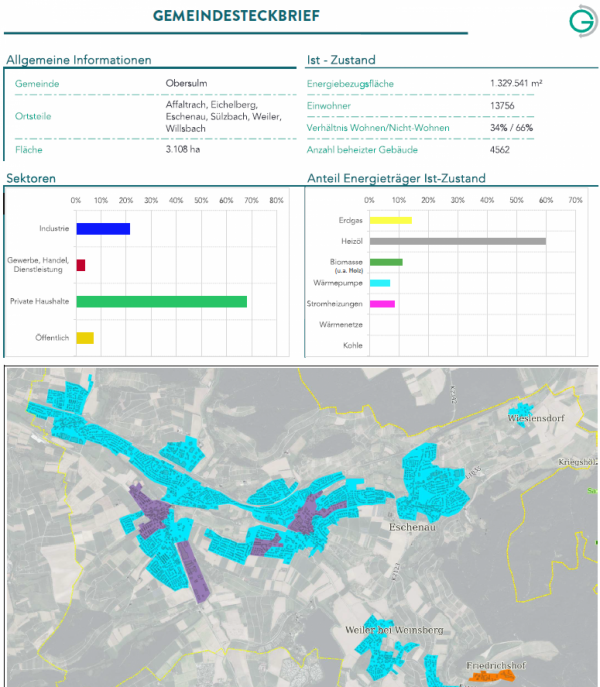Click the blue Industrie bar
The image size is (600, 687).
103,229
